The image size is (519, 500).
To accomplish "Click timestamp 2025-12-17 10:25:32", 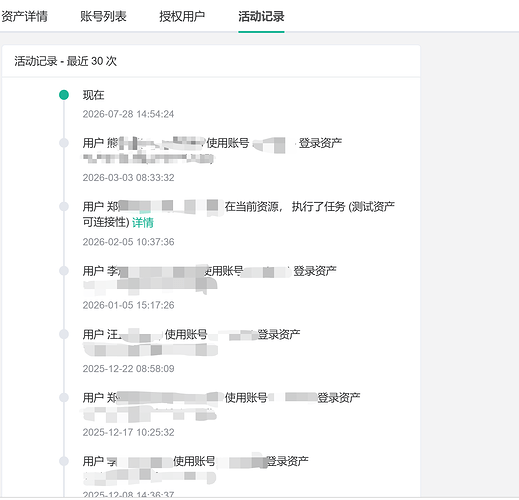I will click(128, 432).
